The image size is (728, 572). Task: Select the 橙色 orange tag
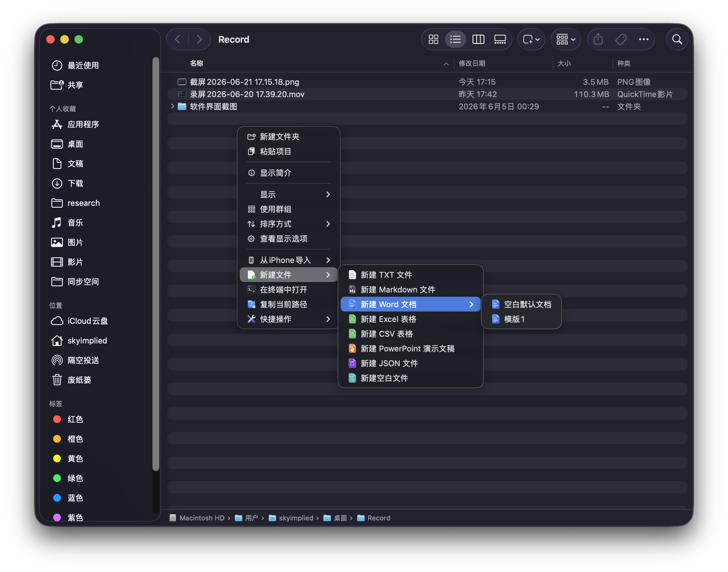tap(68, 439)
